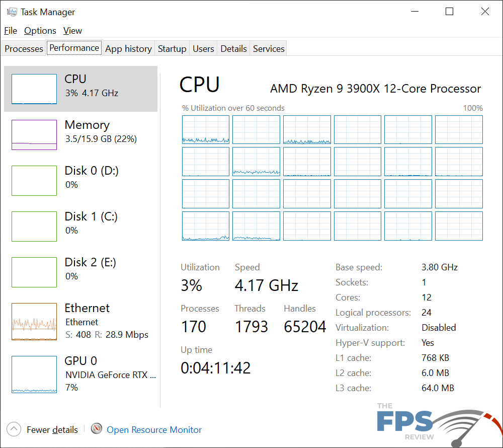Click the 170 processes value
Screen dimensions: 503x448
click(x=194, y=327)
